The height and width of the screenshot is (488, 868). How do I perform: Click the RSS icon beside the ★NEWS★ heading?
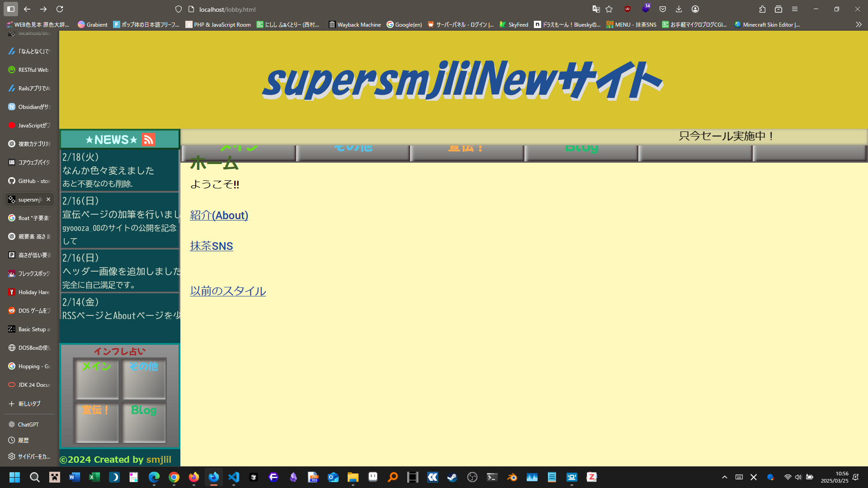click(149, 140)
